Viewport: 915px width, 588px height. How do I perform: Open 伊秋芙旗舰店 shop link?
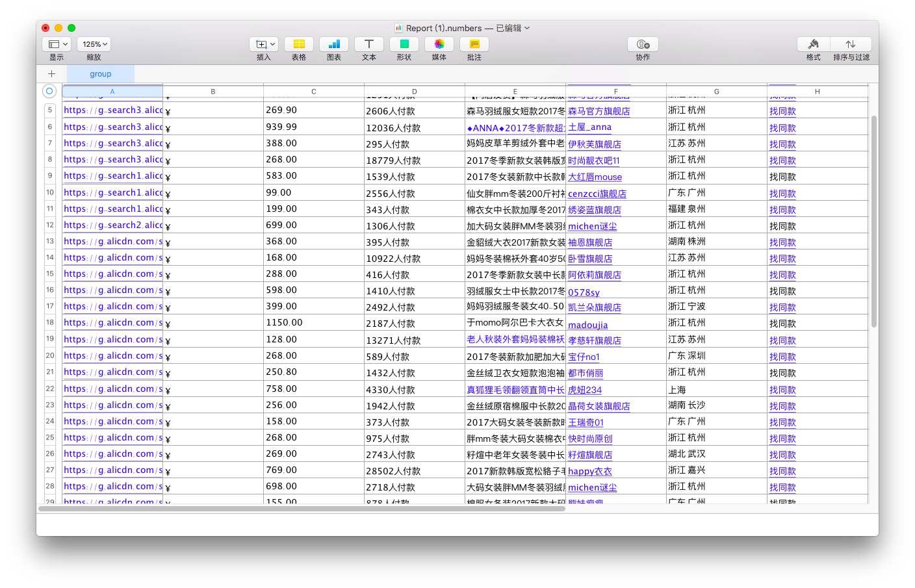[594, 144]
